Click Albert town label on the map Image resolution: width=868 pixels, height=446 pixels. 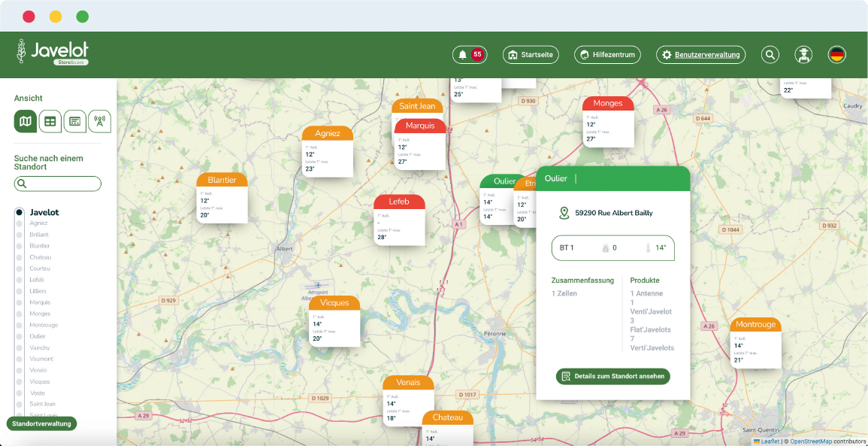coord(284,249)
